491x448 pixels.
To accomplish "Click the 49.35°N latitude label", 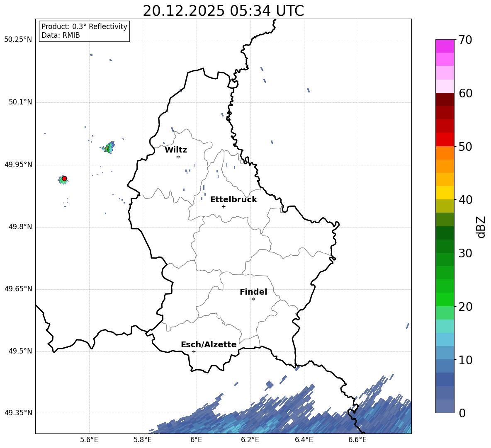I will (18, 413).
